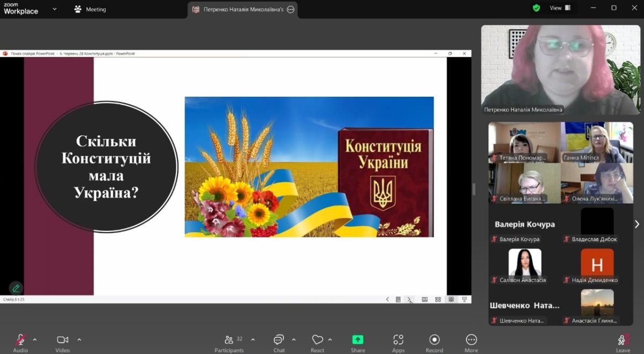
Task: Click the View layout button
Action: (x=560, y=8)
